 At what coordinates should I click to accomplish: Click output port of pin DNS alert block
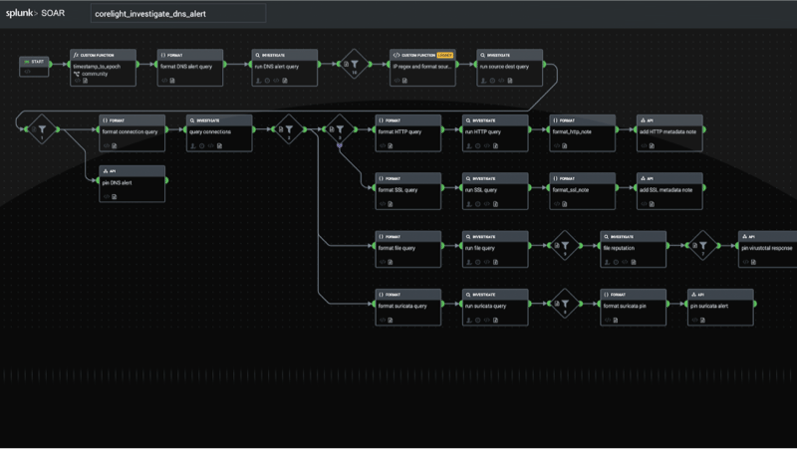point(167,180)
